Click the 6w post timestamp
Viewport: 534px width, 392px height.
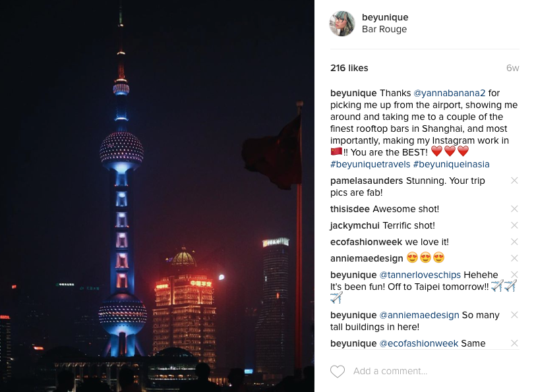pos(512,68)
